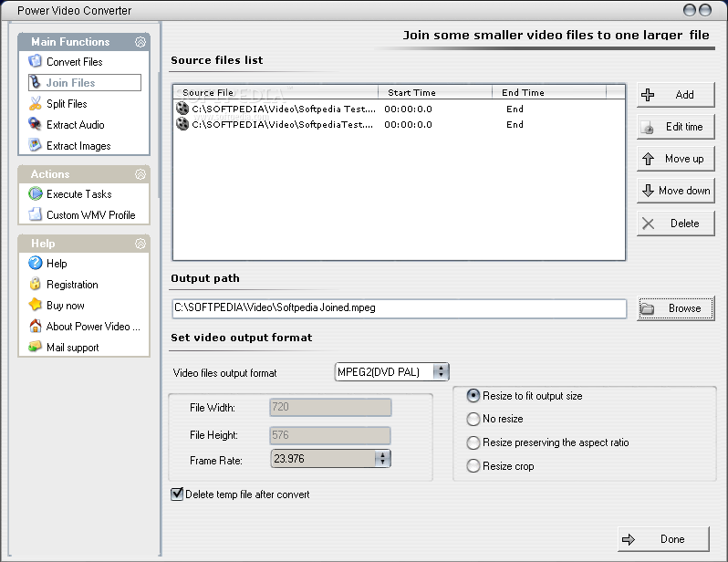
Task: Click the Help question mark icon
Action: [x=36, y=263]
